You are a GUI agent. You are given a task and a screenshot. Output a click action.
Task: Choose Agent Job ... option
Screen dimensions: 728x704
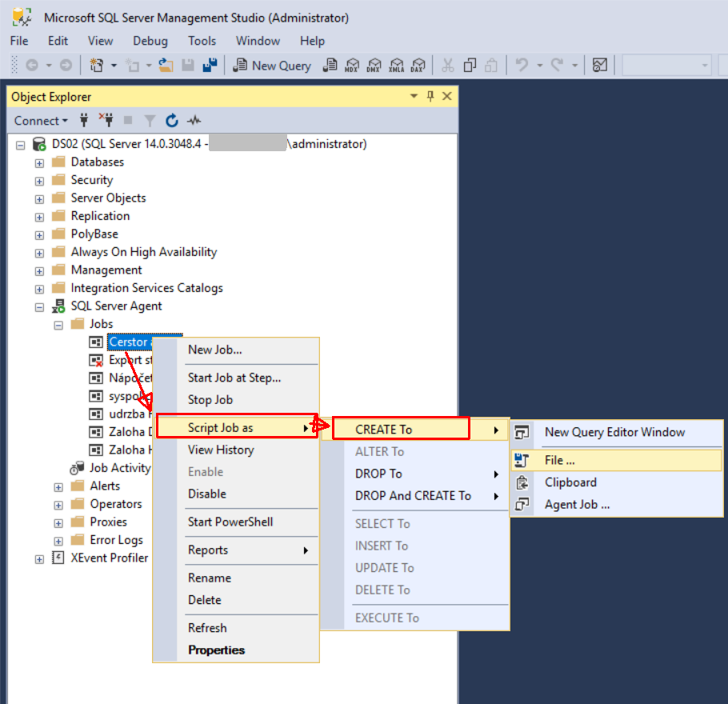(617, 504)
